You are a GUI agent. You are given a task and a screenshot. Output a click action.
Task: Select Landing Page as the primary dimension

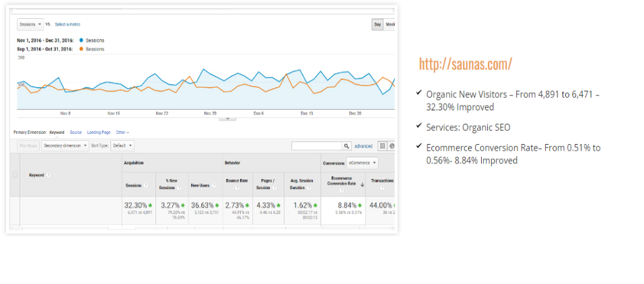[x=98, y=133]
